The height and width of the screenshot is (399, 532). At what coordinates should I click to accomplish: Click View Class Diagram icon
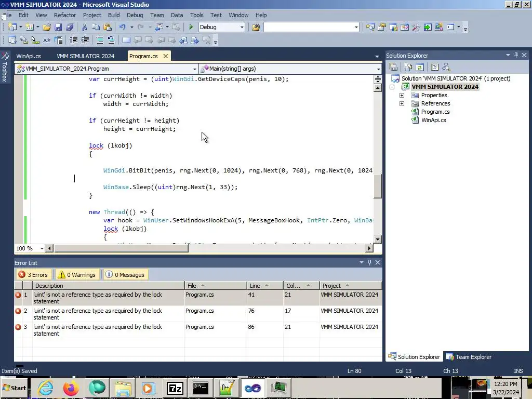click(446, 67)
